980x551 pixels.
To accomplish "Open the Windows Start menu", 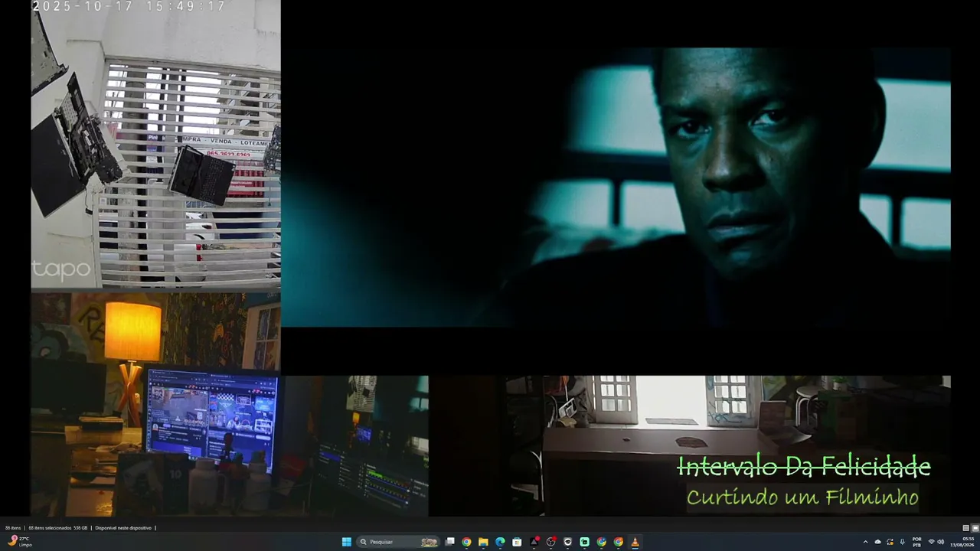I will click(x=347, y=542).
